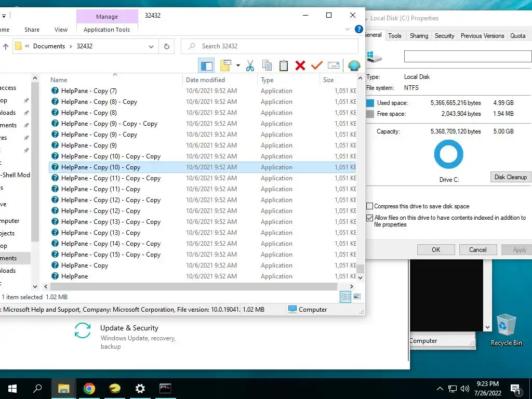
Task: Sort files by Name column header
Action: click(x=115, y=79)
